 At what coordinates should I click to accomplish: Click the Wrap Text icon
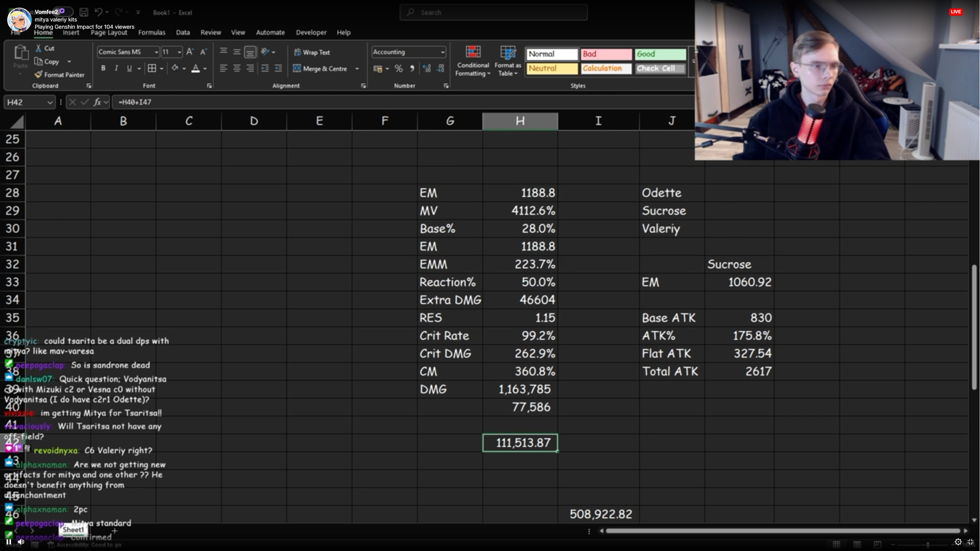(297, 52)
